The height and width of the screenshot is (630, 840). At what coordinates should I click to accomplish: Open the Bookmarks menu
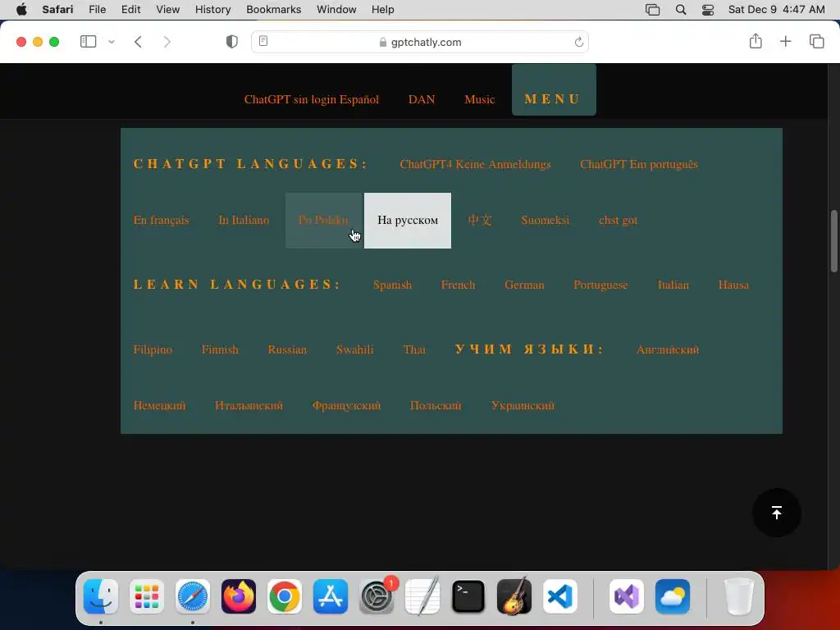274,10
